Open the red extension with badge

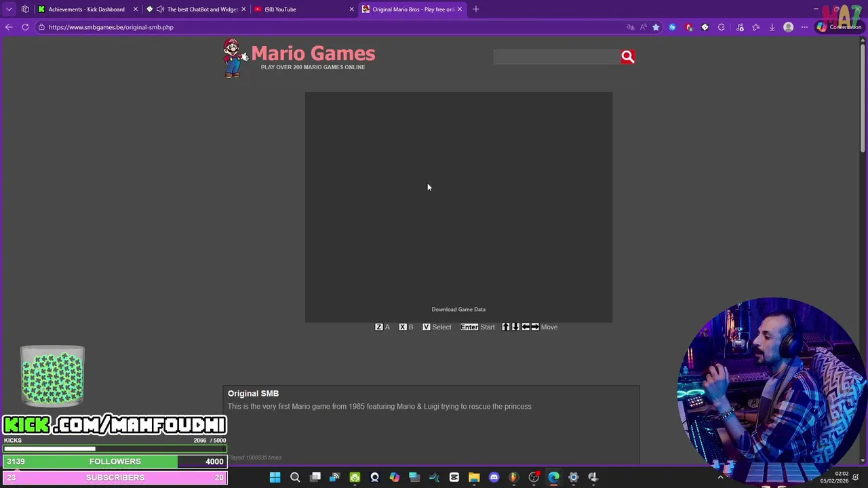pos(688,27)
